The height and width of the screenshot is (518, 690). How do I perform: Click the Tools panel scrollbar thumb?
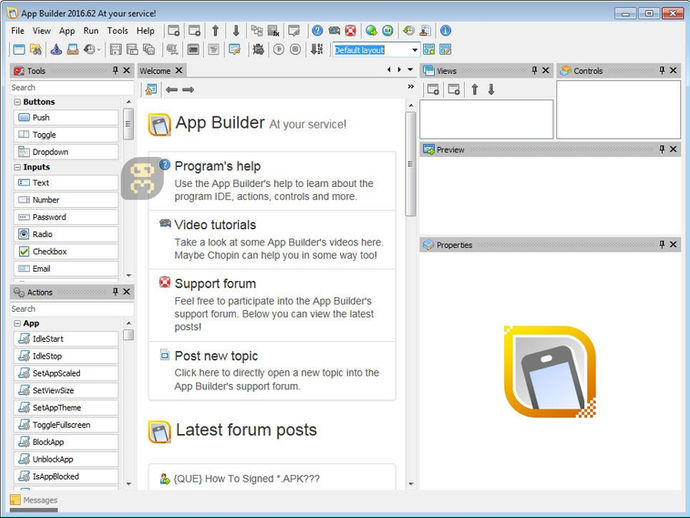pyautogui.click(x=128, y=124)
